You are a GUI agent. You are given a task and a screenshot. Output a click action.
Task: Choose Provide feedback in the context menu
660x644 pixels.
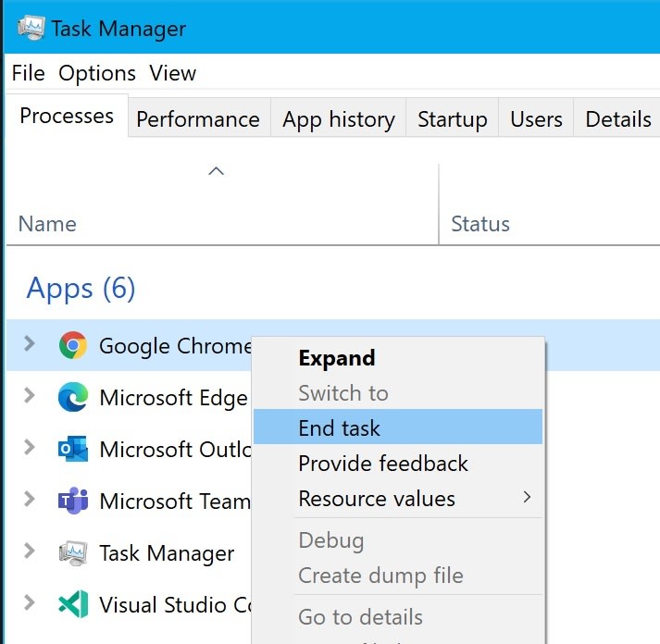(x=398, y=464)
